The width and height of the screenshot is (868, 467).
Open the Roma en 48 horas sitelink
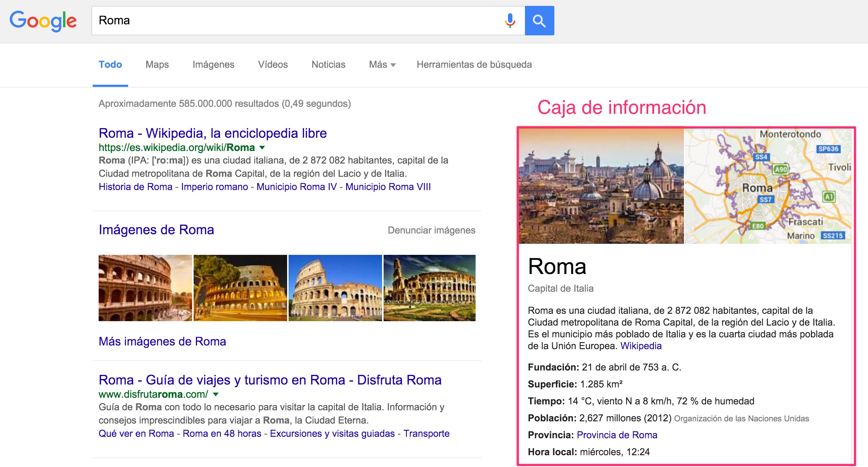click(x=222, y=433)
